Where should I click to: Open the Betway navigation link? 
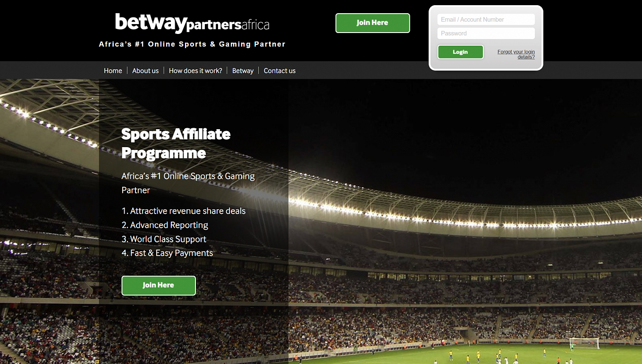[243, 71]
